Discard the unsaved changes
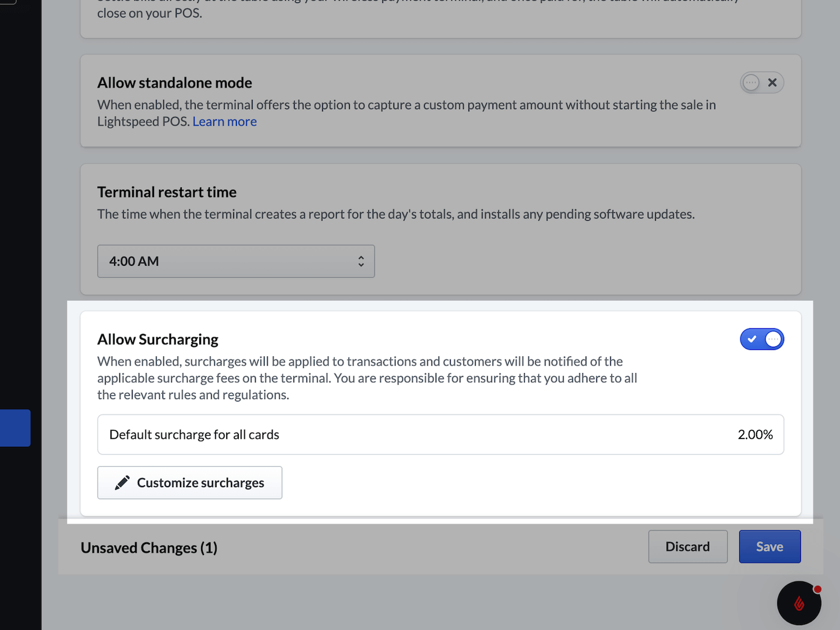This screenshot has width=840, height=630. pyautogui.click(x=688, y=547)
